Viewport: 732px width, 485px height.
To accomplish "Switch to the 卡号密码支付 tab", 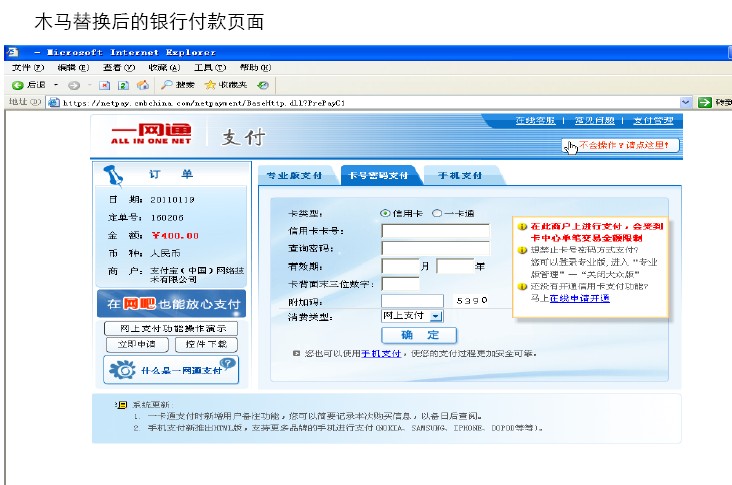I will pyautogui.click(x=378, y=176).
